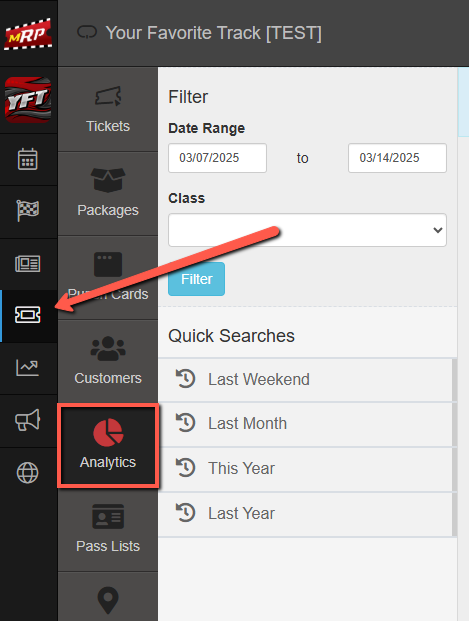Open the Tickets menu item
The image size is (469, 621).
[x=108, y=109]
